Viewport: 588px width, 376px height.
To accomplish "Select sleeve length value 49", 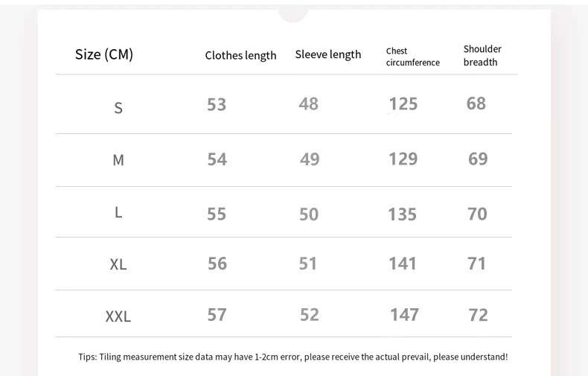I will coord(309,159).
